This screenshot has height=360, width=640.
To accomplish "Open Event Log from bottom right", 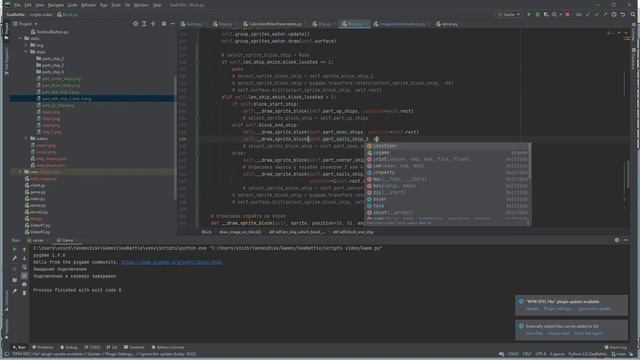I will pos(616,347).
